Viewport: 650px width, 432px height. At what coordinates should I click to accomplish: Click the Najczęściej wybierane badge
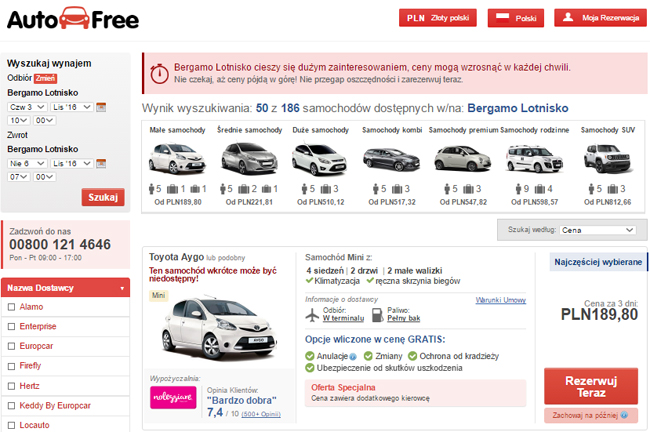coord(598,262)
